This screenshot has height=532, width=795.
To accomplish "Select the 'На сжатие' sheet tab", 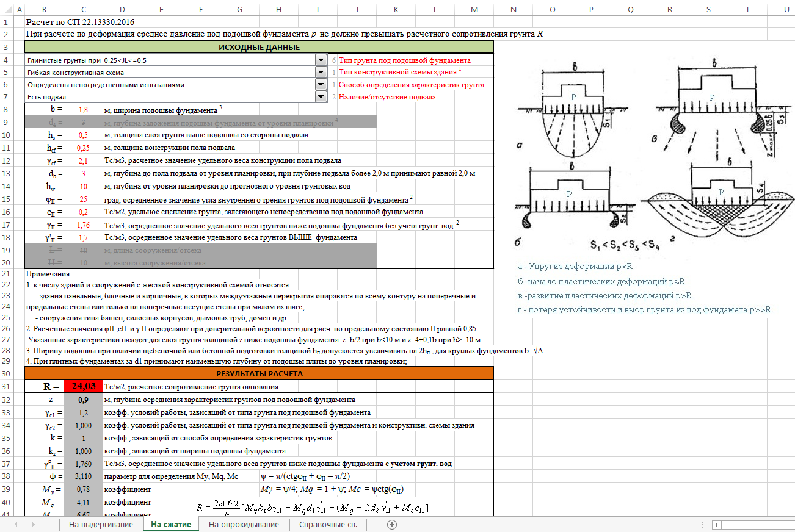I will [171, 525].
